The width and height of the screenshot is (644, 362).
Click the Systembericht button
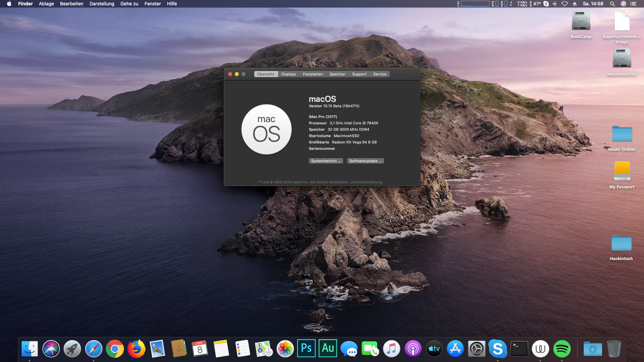[326, 161]
